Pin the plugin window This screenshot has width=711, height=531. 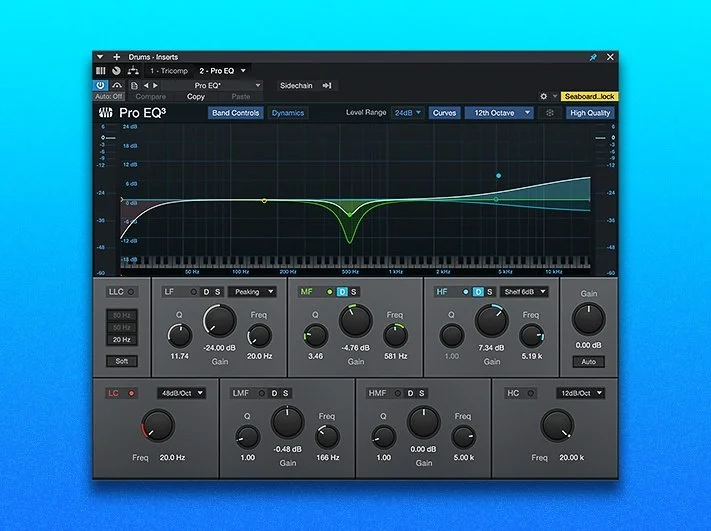[593, 57]
